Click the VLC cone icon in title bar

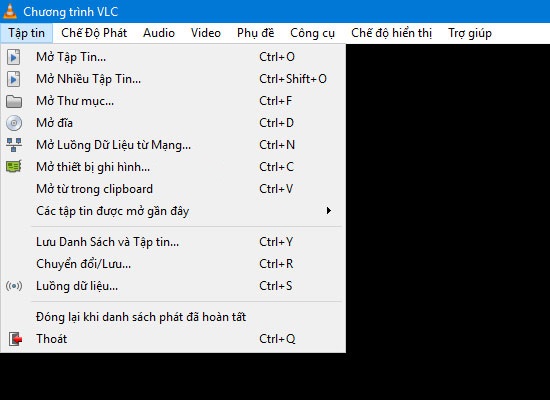tap(10, 11)
